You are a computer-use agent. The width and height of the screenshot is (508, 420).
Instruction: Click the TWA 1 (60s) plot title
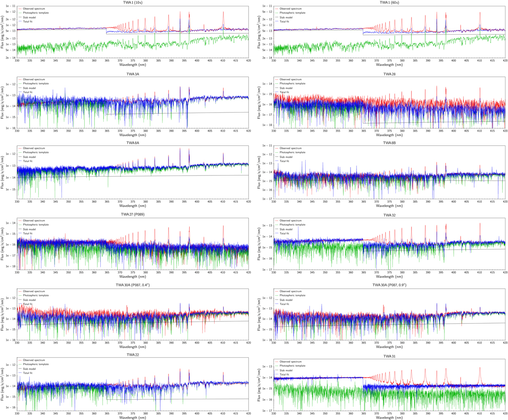click(389, 3)
